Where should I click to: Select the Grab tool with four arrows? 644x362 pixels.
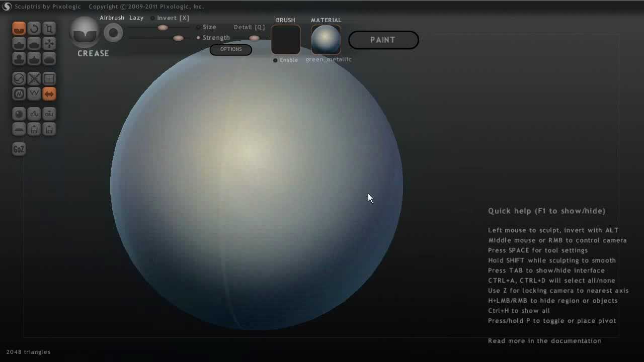[x=49, y=44]
